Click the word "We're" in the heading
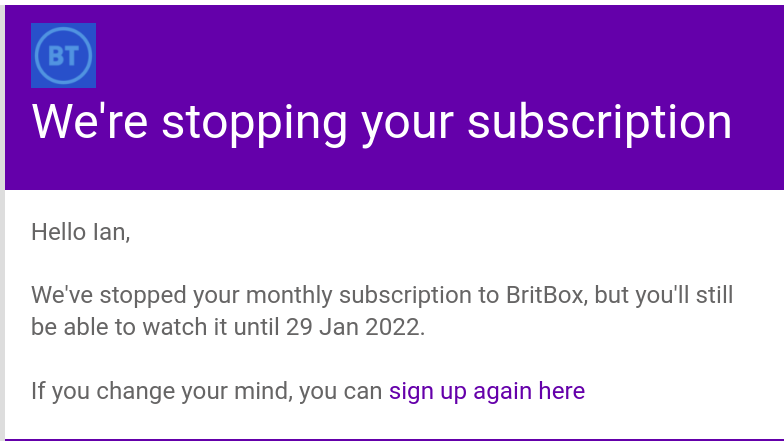This screenshot has height=441, width=784. 89,122
